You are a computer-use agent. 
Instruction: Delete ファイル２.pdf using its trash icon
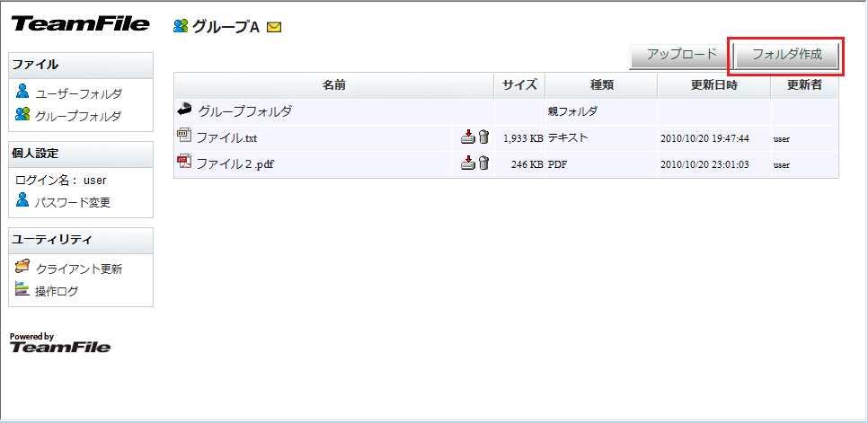point(483,163)
